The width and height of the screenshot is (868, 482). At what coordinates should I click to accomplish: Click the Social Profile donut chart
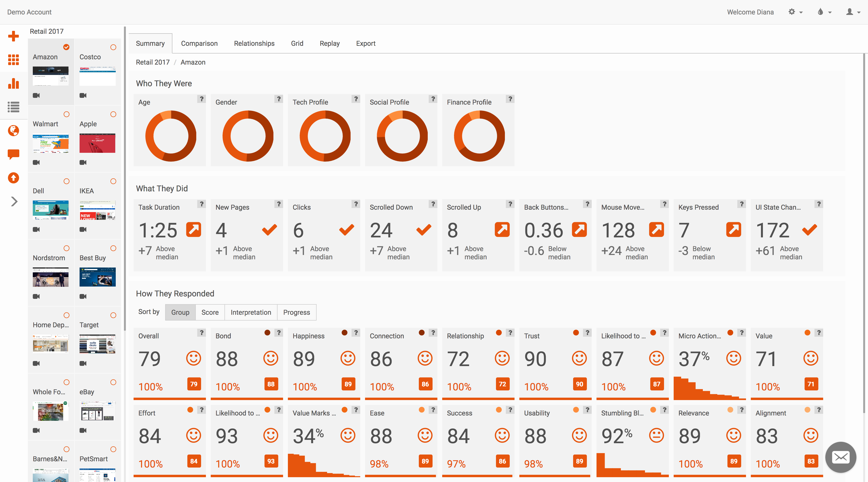click(402, 136)
